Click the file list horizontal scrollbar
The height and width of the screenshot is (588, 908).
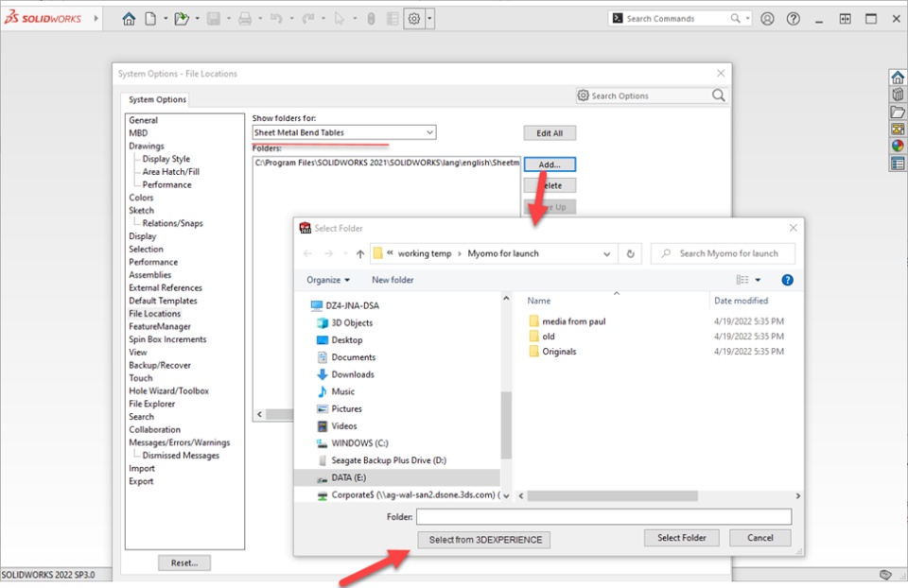pyautogui.click(x=613, y=496)
